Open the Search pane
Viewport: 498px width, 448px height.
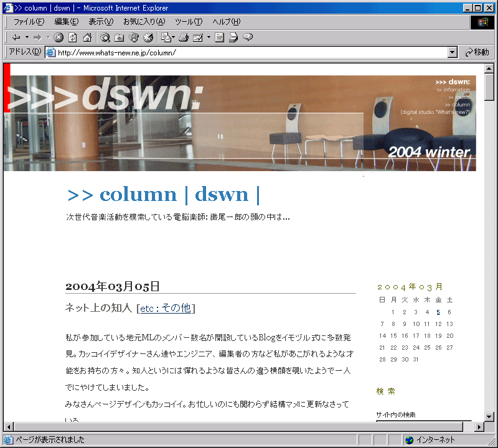pos(105,37)
